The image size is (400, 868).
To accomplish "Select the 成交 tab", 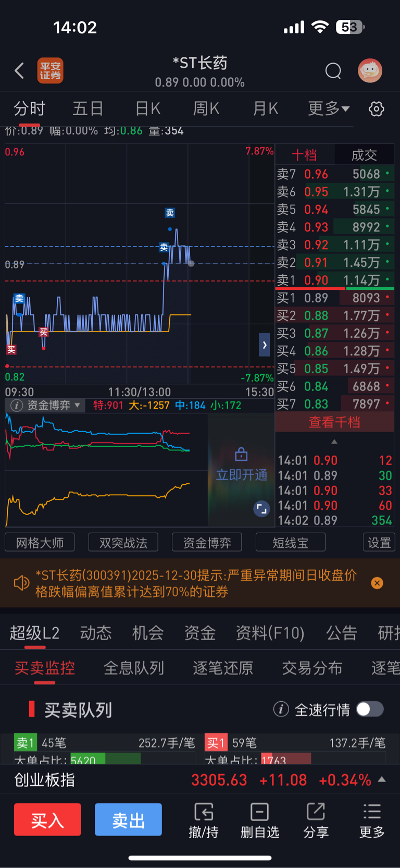I will point(364,155).
